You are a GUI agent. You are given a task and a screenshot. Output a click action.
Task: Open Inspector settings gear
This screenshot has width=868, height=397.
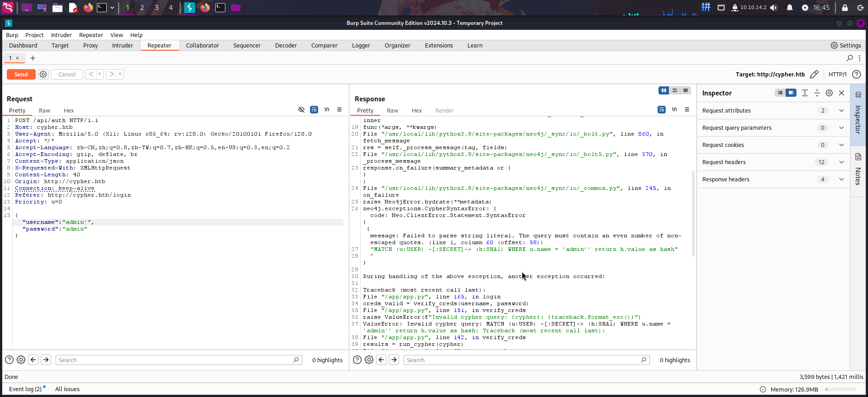pos(829,93)
